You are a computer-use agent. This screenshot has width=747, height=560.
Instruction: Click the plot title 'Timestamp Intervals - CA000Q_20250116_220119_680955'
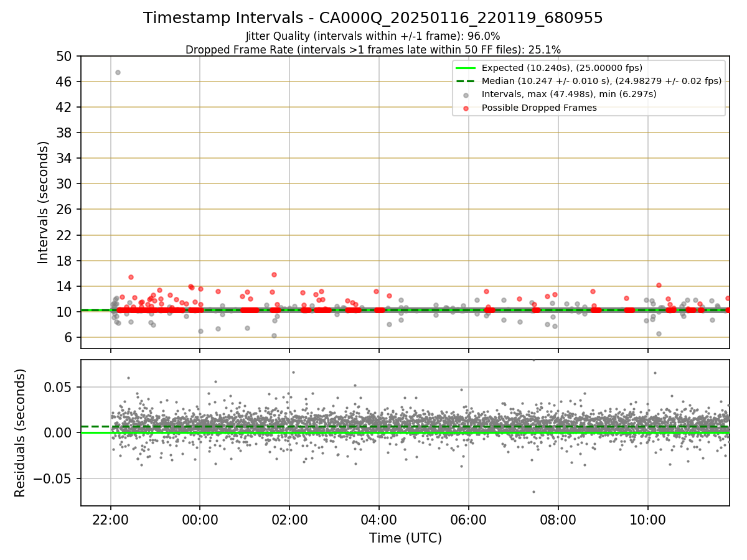[373, 18]
